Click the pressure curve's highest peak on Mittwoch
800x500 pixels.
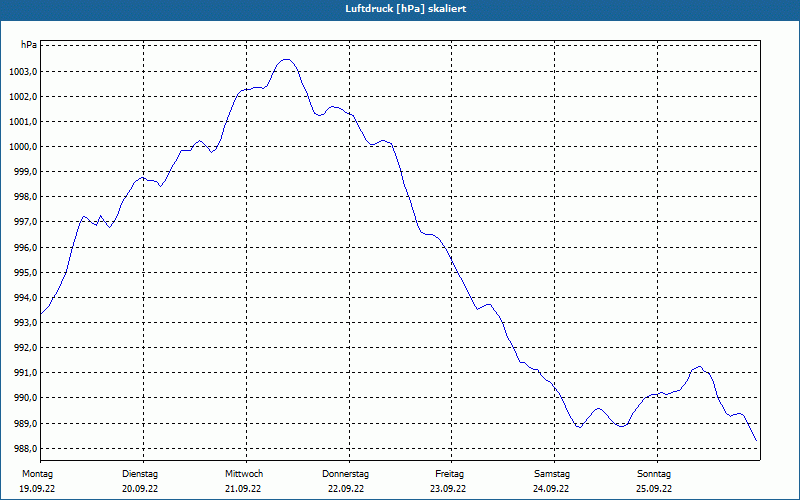point(287,60)
